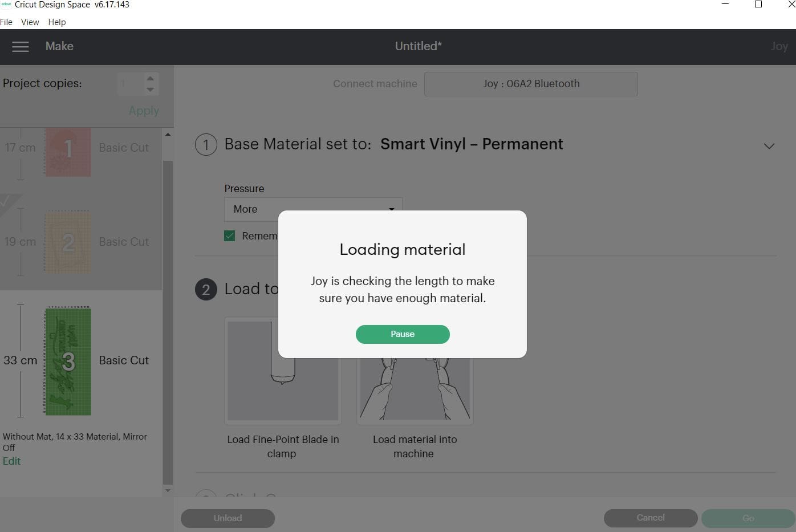Click the Joy label in header
The image size is (796, 532).
(779, 47)
